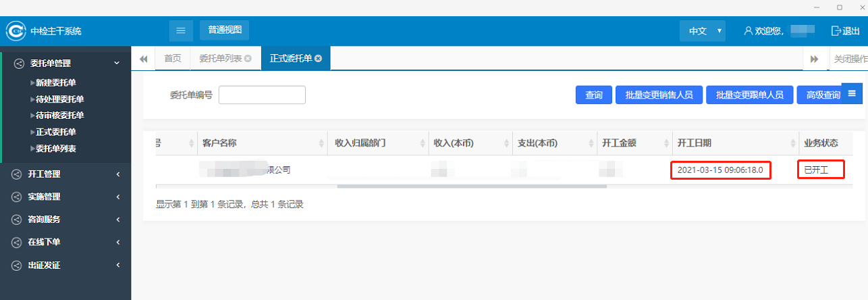Viewport: 868px width, 300px height.
Task: Click the 中检主干系统 logo icon
Action: coord(16,31)
